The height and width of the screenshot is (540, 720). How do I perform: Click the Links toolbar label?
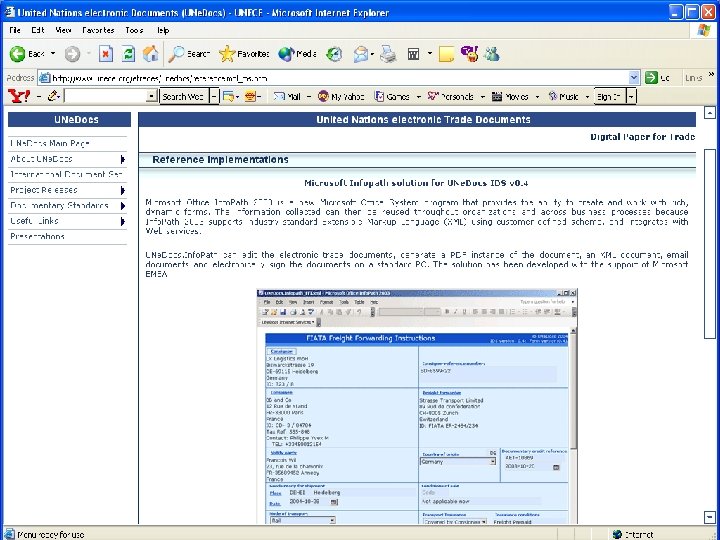click(693, 78)
